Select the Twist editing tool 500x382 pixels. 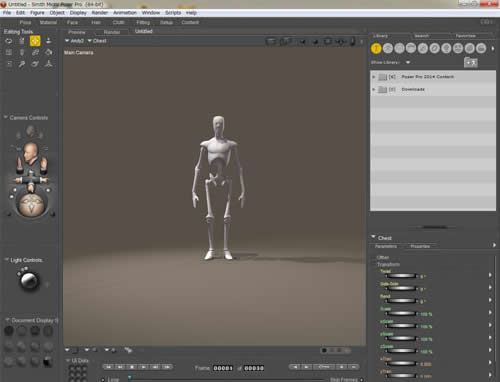pos(22,41)
